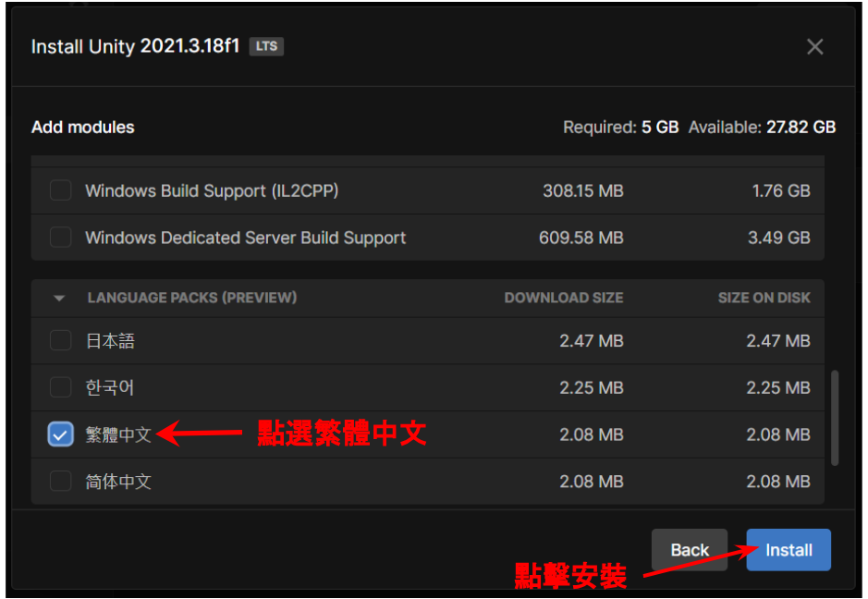This screenshot has height=599, width=868.
Task: Click the 2.25 MB download size for 한국어
Action: (x=592, y=388)
